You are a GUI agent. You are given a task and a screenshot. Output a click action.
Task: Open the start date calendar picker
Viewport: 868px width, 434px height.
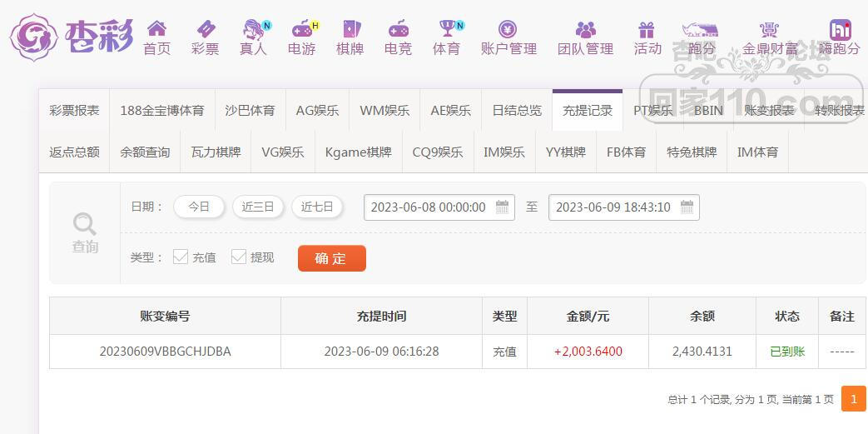(x=503, y=207)
